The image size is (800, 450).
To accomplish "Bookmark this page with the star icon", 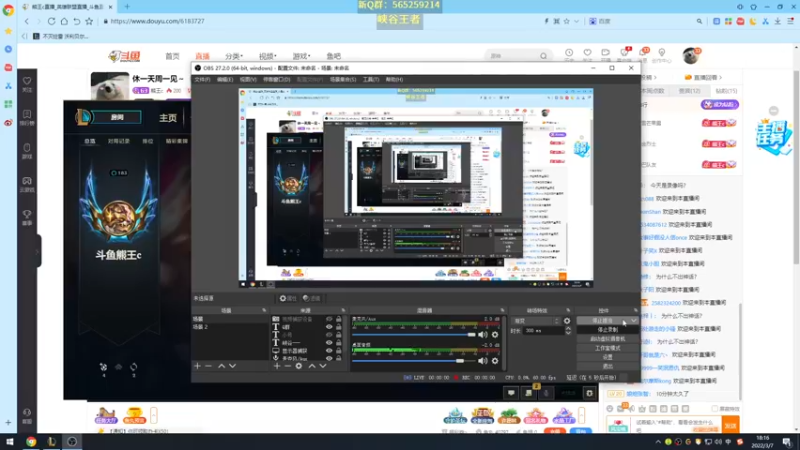I will [89, 21].
